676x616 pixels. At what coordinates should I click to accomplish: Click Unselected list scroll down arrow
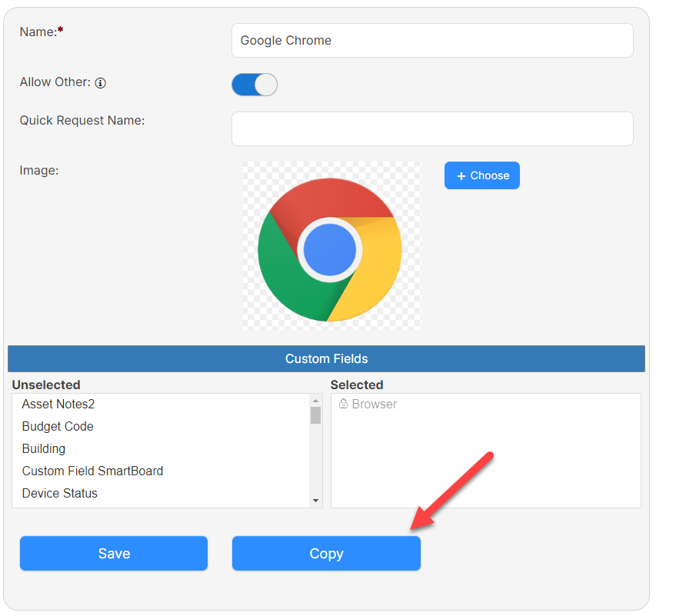click(x=315, y=501)
